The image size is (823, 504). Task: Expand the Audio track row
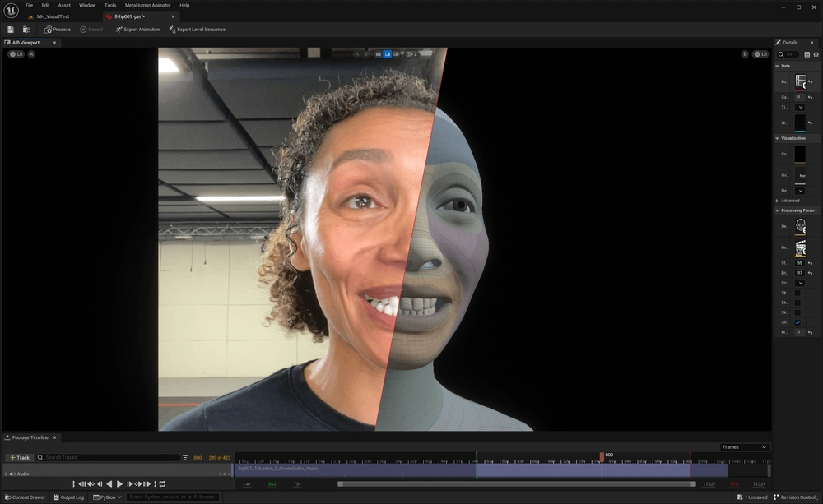6,474
